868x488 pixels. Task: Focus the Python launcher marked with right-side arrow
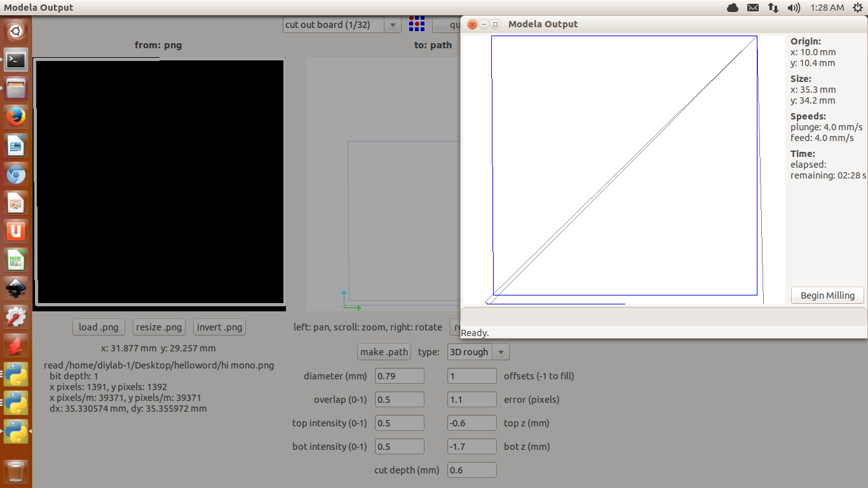pos(16,431)
